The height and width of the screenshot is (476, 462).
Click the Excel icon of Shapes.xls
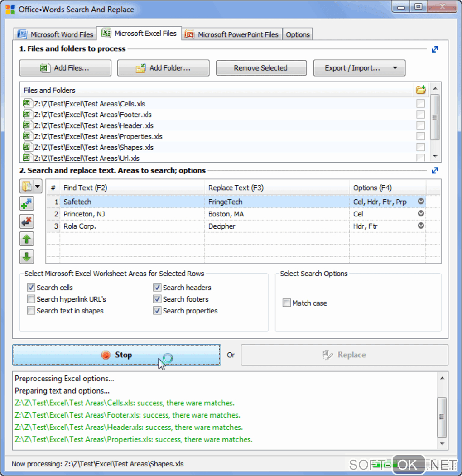tap(27, 147)
